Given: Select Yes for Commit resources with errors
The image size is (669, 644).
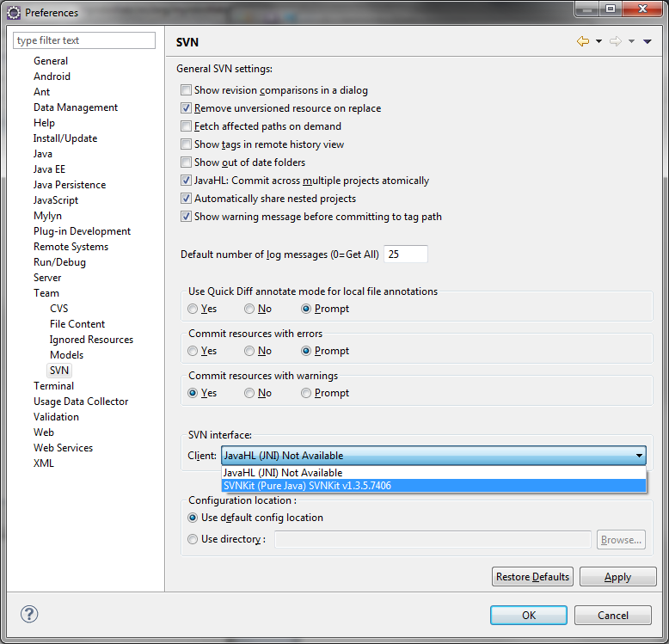Looking at the screenshot, I should pos(193,351).
